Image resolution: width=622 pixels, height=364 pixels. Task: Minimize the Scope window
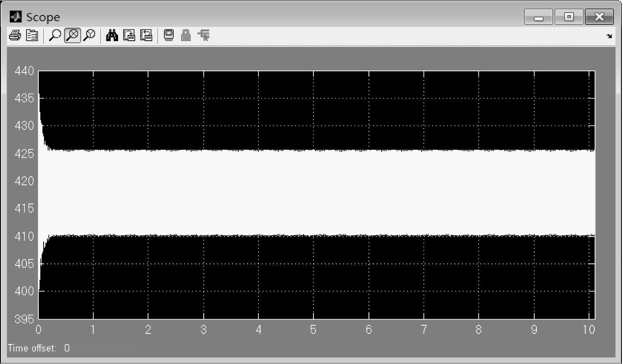[x=538, y=17]
